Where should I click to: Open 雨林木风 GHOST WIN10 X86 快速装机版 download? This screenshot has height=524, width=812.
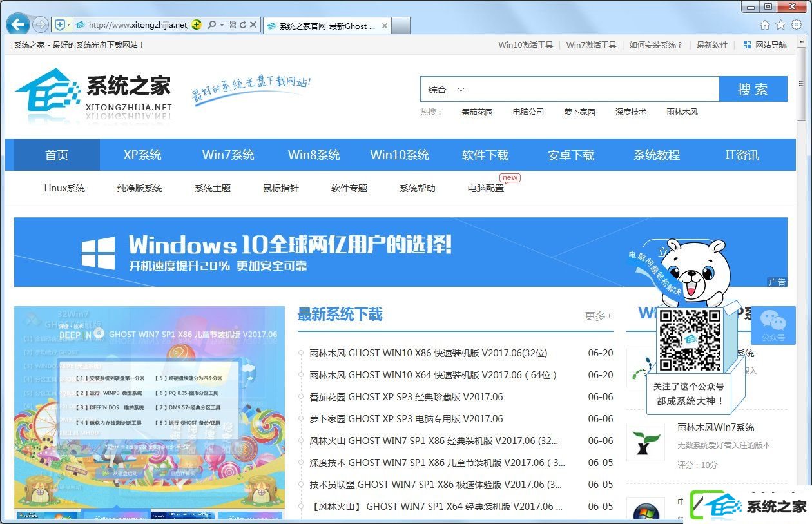pos(429,353)
